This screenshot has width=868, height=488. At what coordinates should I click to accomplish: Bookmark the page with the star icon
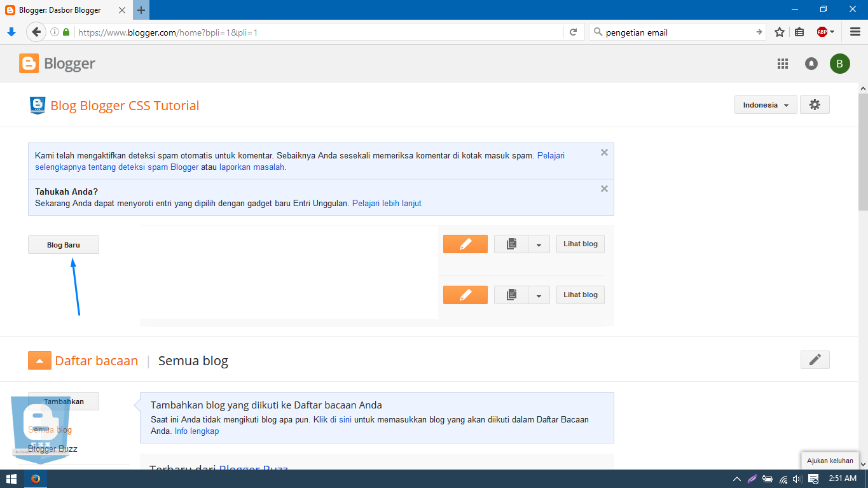pyautogui.click(x=779, y=31)
